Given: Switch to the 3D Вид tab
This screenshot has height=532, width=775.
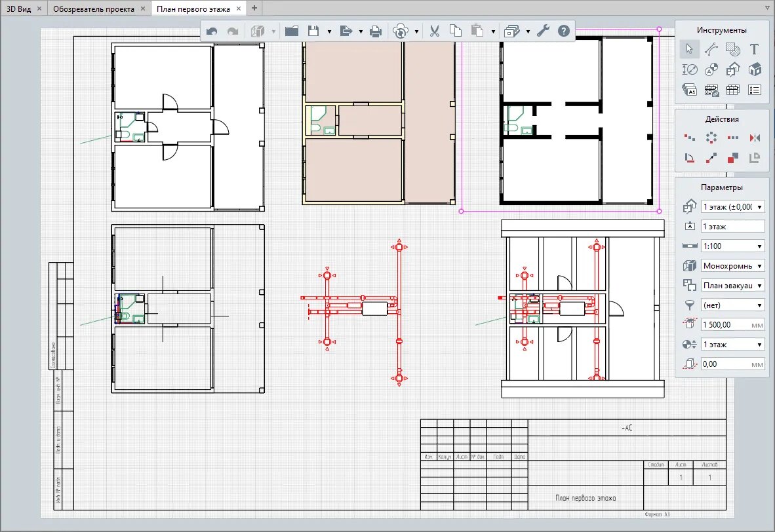Looking at the screenshot, I should click(x=19, y=9).
